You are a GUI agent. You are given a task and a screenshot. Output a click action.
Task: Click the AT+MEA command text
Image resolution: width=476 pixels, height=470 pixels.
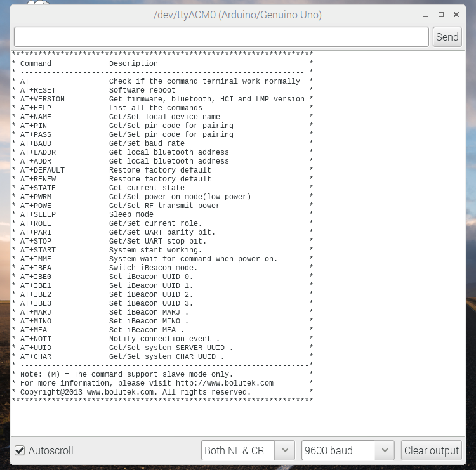[x=34, y=330]
